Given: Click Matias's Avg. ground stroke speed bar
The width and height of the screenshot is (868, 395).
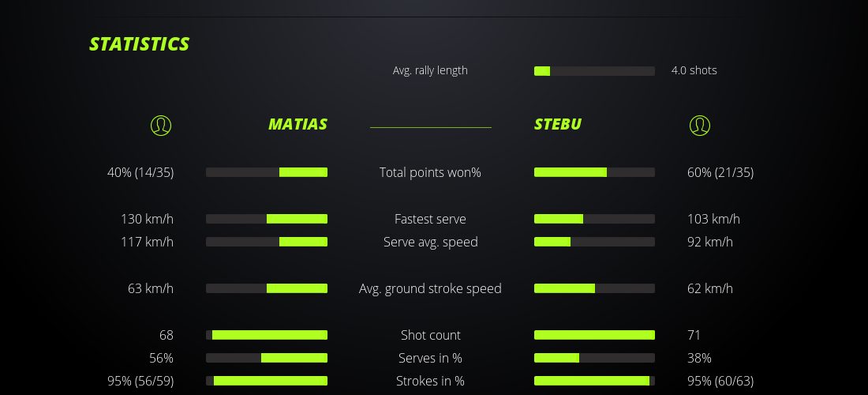Looking at the screenshot, I should click(267, 288).
